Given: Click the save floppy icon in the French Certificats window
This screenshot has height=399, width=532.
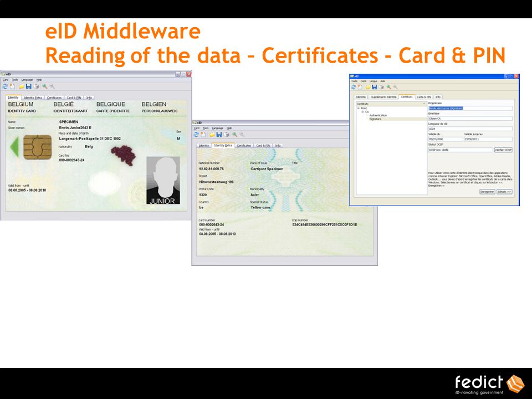Looking at the screenshot, I should click(x=375, y=87).
